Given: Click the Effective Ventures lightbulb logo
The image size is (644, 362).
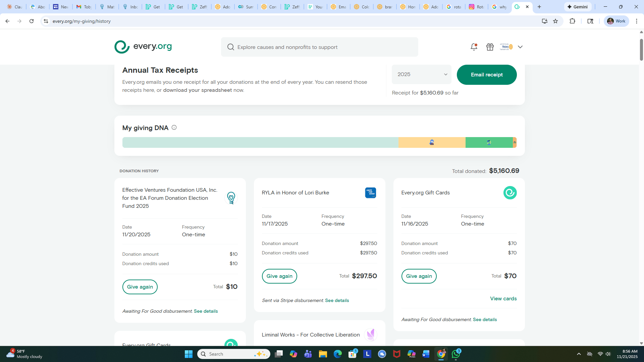Looking at the screenshot, I should 231,198.
